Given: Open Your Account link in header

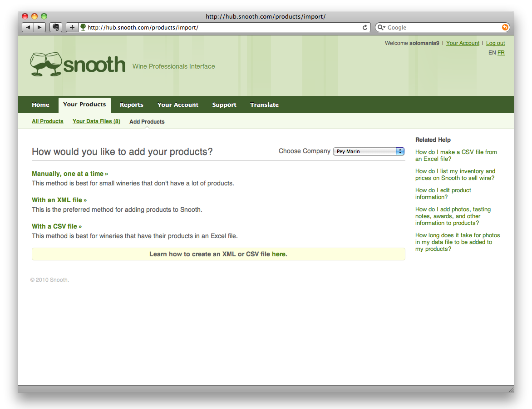Looking at the screenshot, I should click(x=463, y=43).
